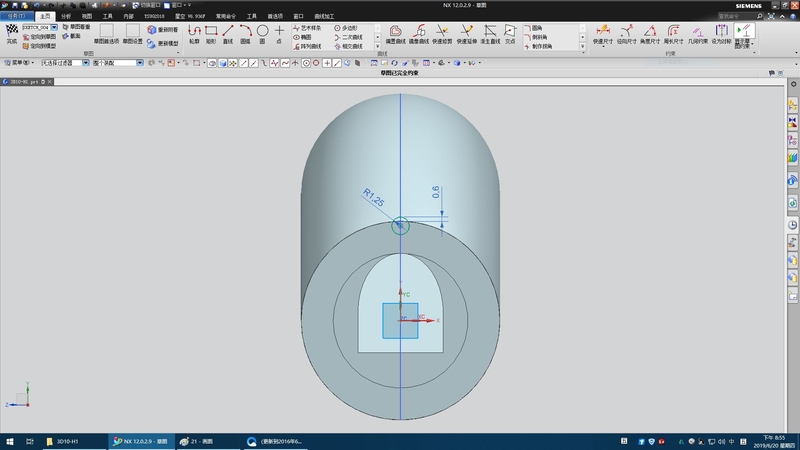800x450 pixels.
Task: Select the Point (点) tool
Action: (279, 32)
